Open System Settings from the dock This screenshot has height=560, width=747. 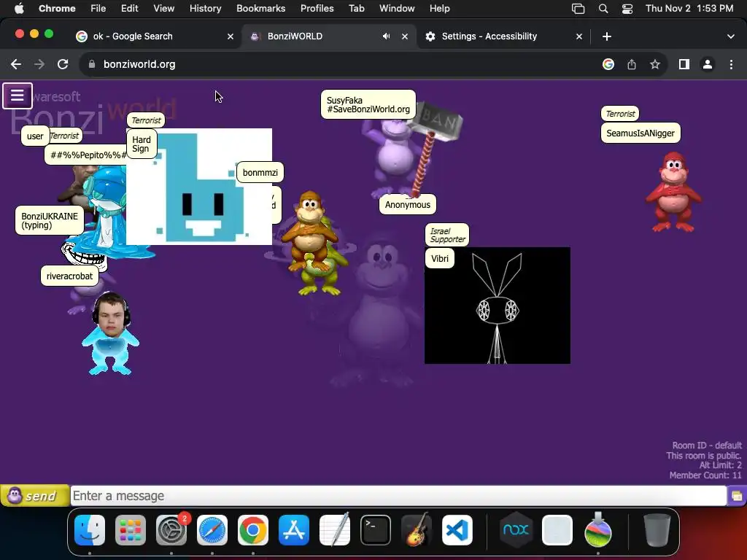pos(171,530)
